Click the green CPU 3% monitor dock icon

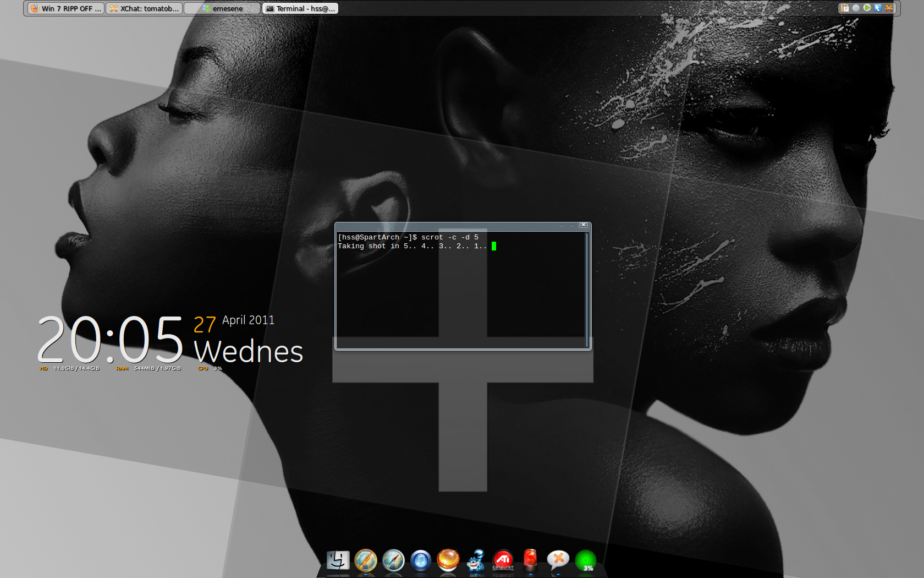tap(586, 561)
